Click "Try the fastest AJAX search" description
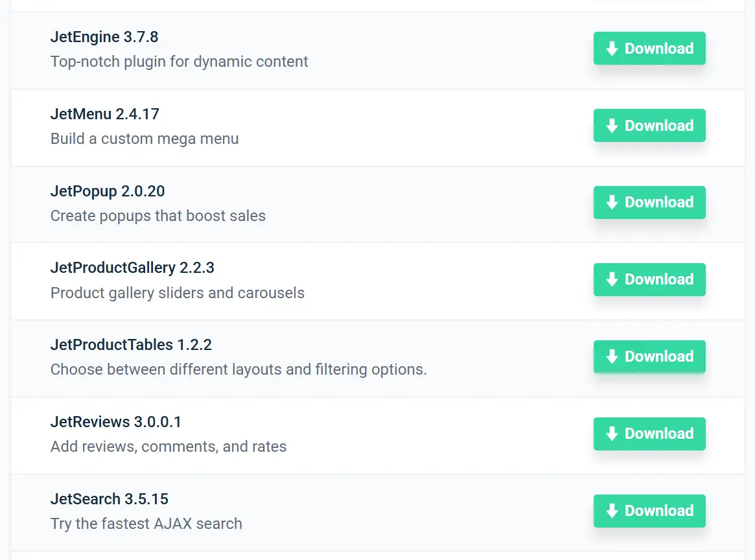This screenshot has height=560, width=755. point(146,524)
